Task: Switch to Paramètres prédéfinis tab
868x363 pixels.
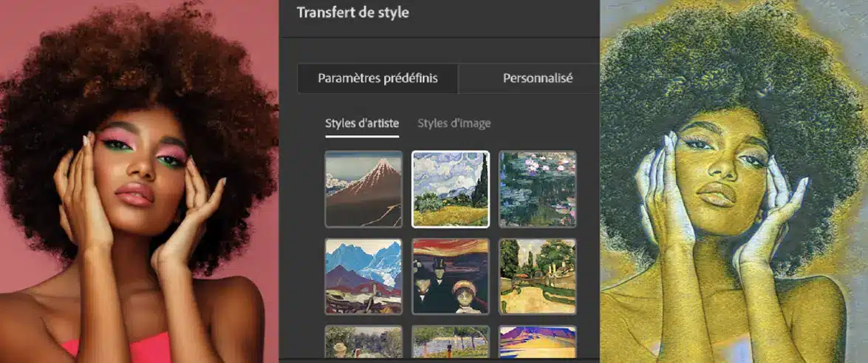Action: 377,78
